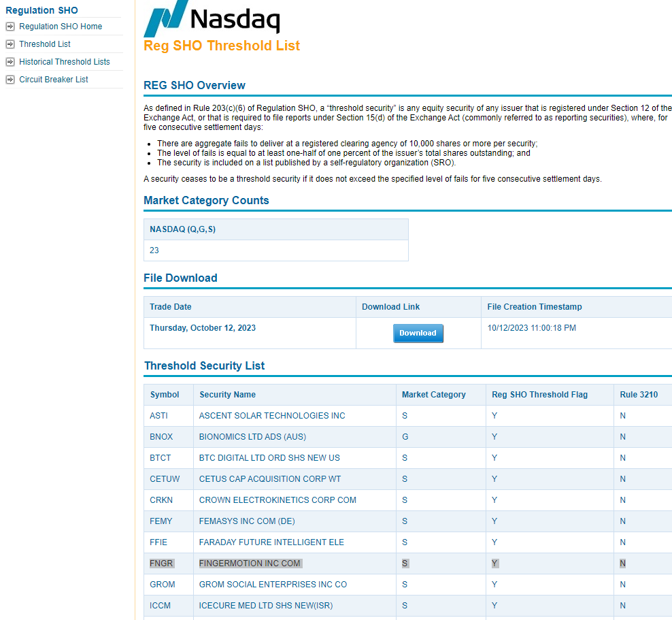Viewport: 672px width, 620px height.
Task: Click FINGERMOTION INC COM name
Action: point(250,564)
